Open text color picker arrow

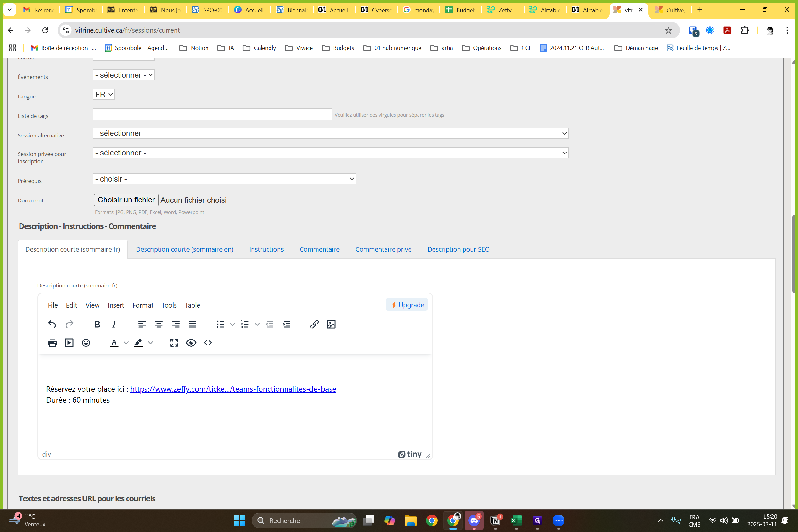point(126,343)
